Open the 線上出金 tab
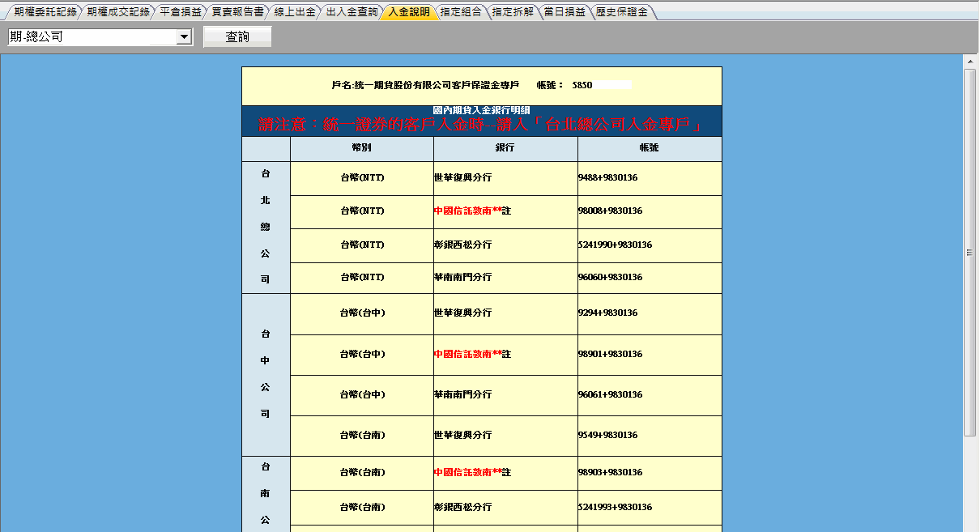This screenshot has height=532, width=980. point(295,12)
